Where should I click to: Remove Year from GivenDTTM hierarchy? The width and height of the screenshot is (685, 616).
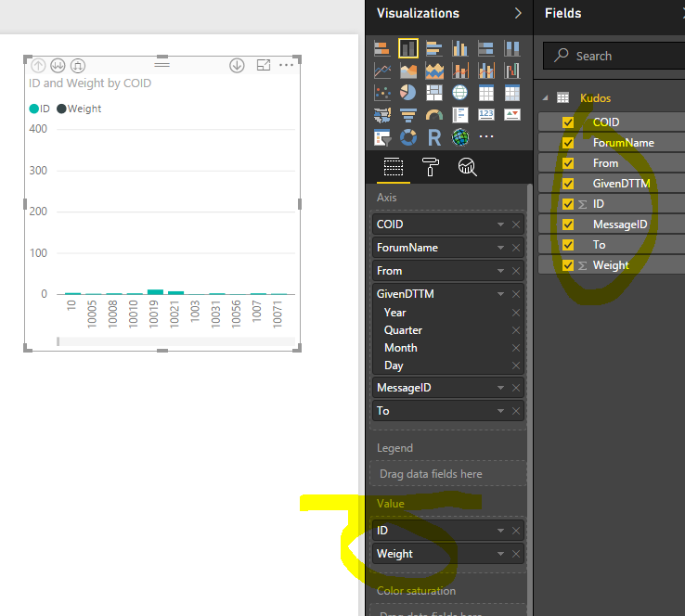click(516, 313)
